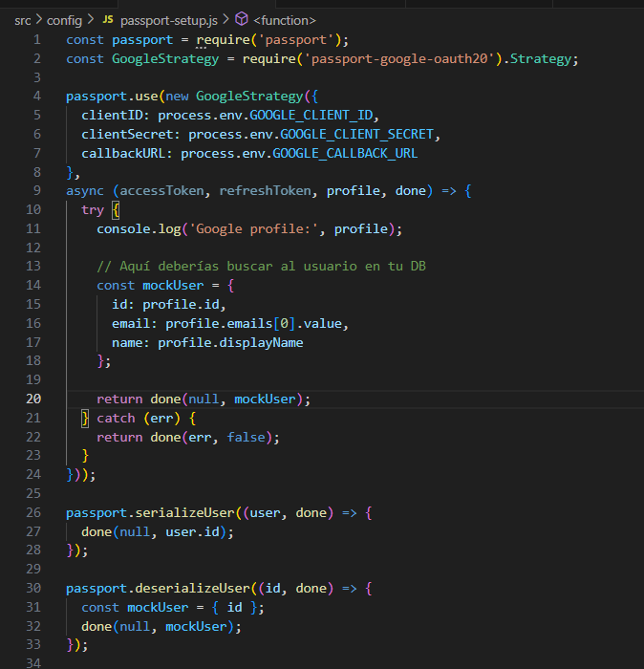Click the catch keyword on line 21
Viewport: 644px width, 669px height.
116,419
